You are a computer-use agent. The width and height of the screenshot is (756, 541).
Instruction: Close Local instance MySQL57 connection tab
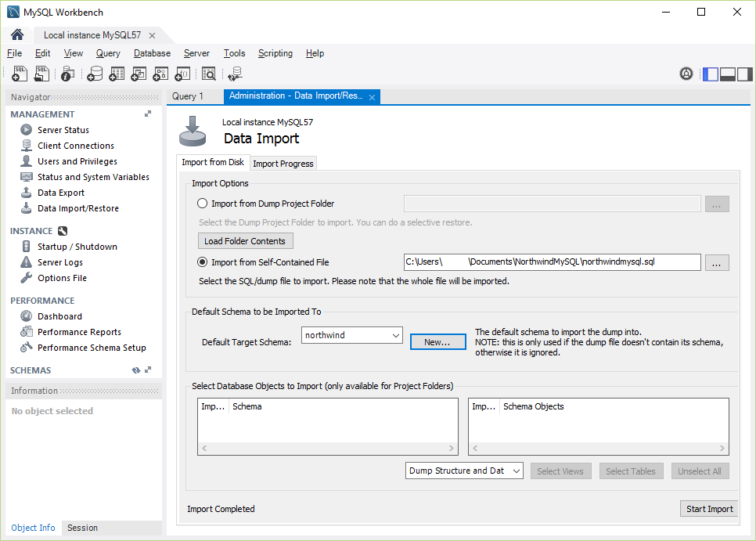point(152,35)
